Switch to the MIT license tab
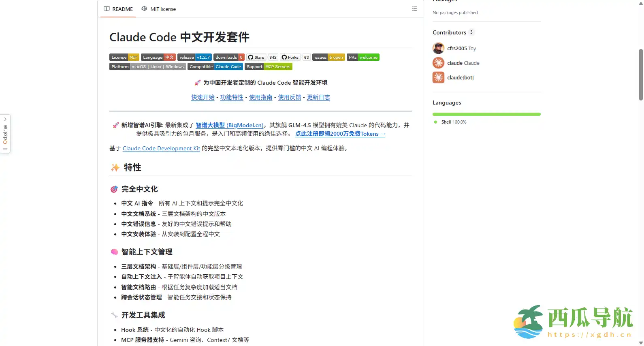 [x=158, y=9]
